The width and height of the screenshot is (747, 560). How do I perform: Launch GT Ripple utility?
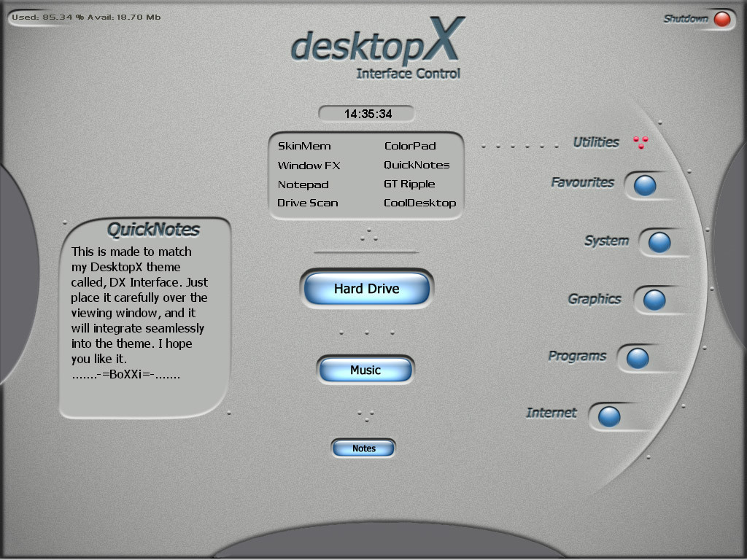(x=409, y=184)
